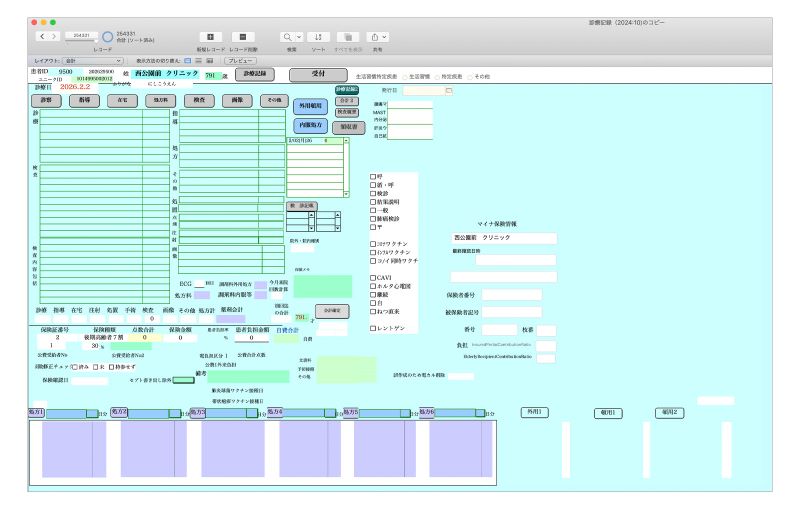Enable the レントゲン checkbox
The height and width of the screenshot is (511, 800).
pyautogui.click(x=373, y=327)
